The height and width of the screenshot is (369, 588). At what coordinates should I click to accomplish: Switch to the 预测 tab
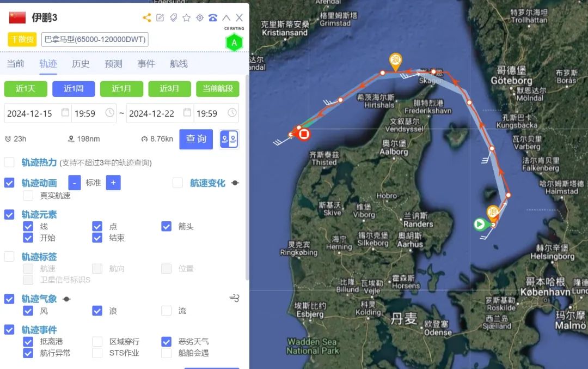tap(113, 64)
